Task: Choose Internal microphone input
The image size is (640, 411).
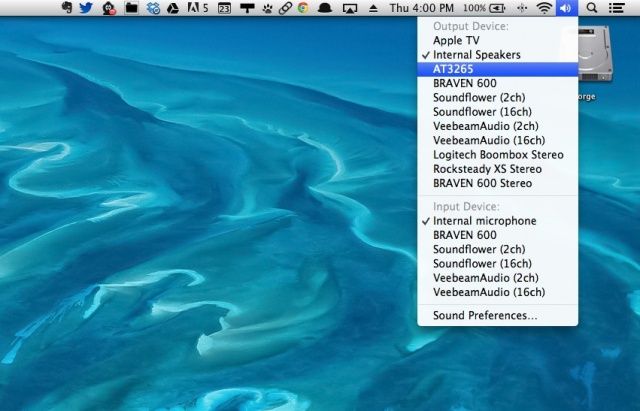Action: click(x=498, y=221)
